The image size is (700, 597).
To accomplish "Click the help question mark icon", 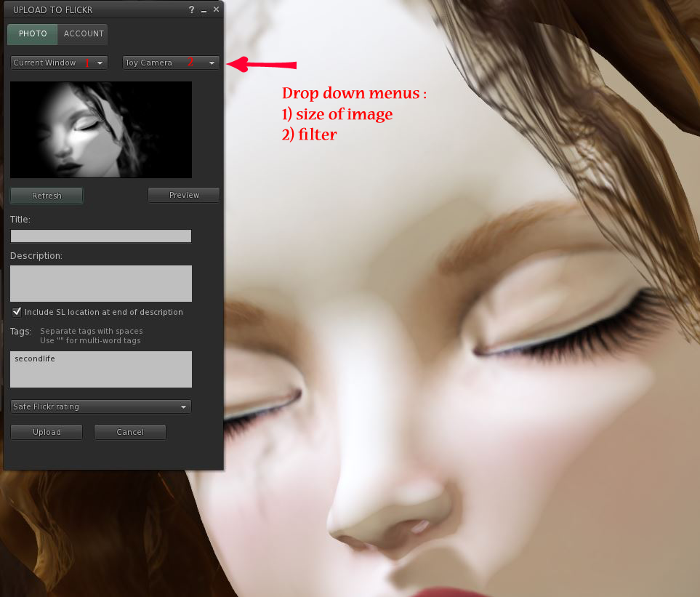I will click(x=192, y=10).
